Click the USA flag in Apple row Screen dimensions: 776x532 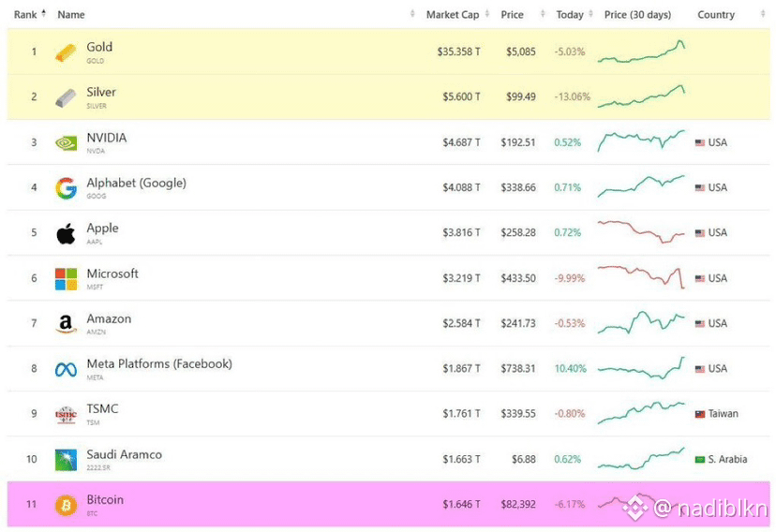click(700, 233)
